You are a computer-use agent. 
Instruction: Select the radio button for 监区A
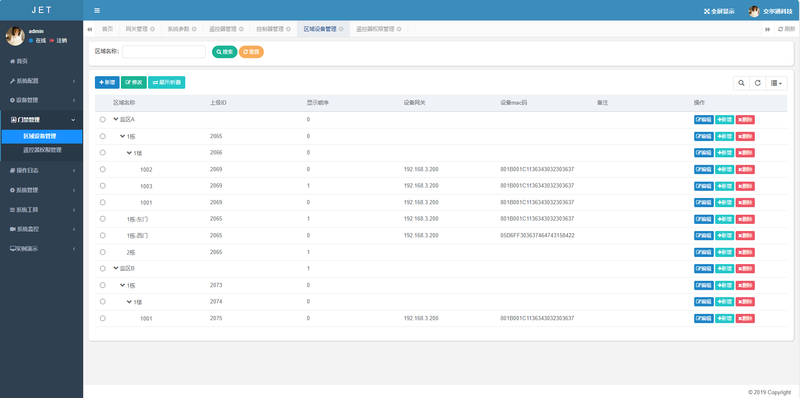coord(103,119)
